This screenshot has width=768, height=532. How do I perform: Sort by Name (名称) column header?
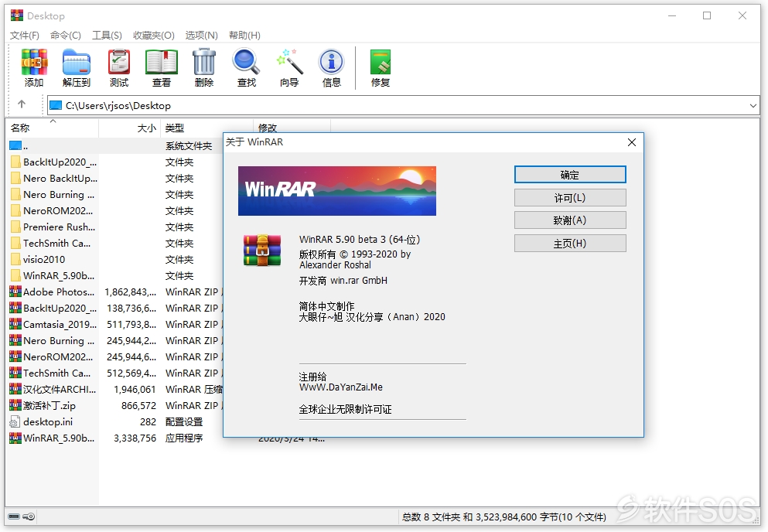tap(52, 128)
